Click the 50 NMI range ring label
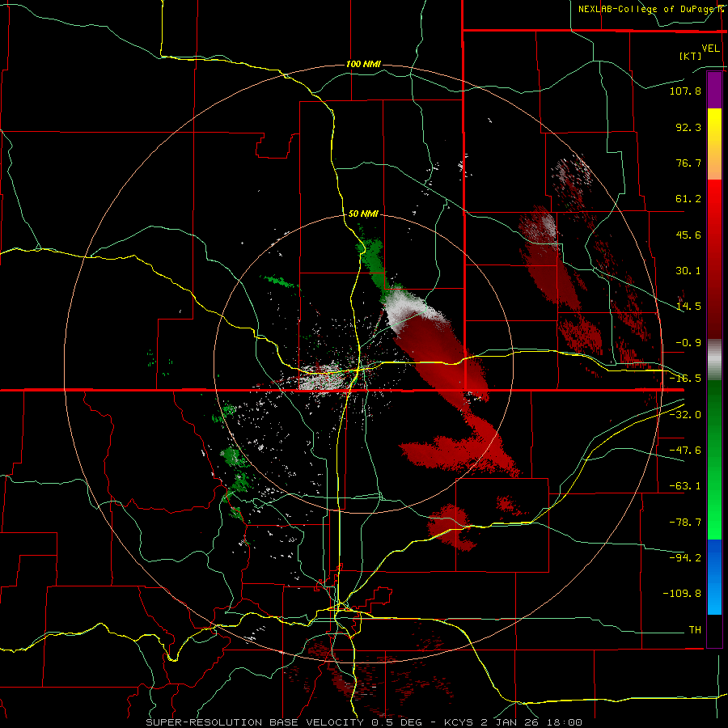Viewport: 728px width, 728px height. pos(363,214)
